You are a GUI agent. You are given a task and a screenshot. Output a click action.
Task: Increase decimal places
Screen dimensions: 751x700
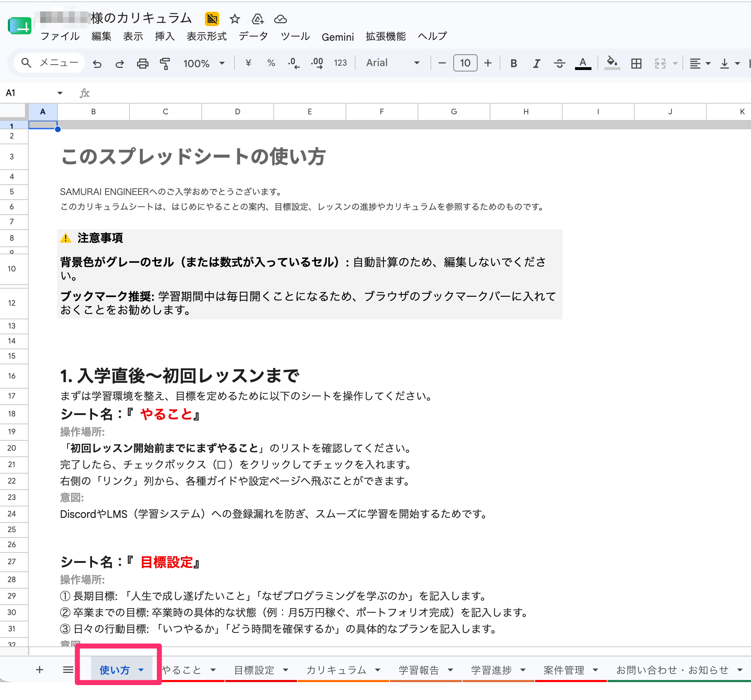click(317, 63)
